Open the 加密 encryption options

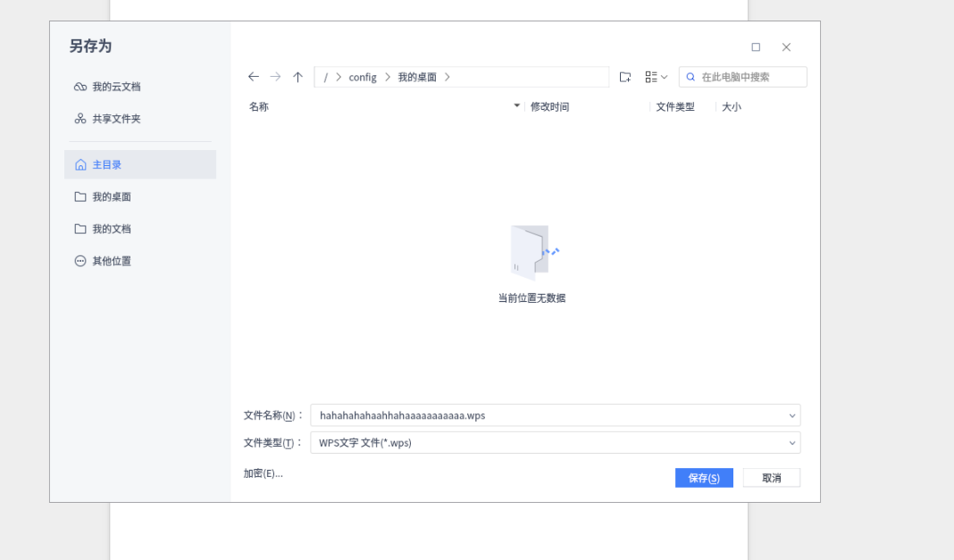point(264,473)
